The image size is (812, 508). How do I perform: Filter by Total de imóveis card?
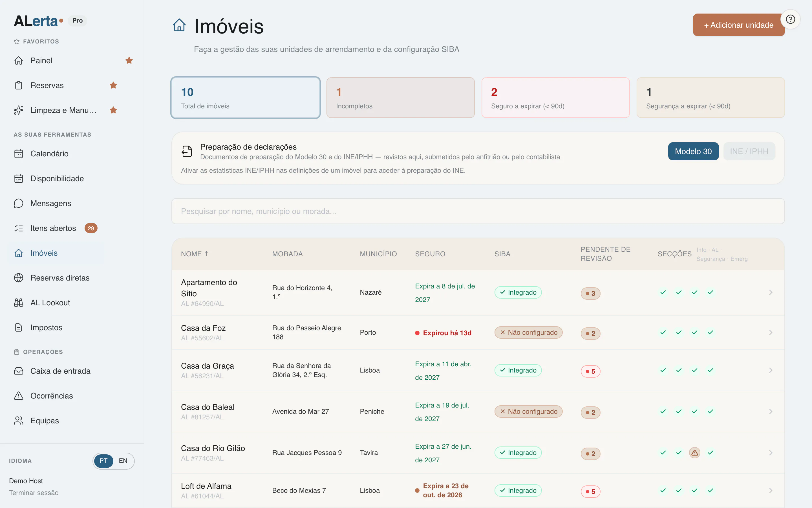pyautogui.click(x=246, y=98)
